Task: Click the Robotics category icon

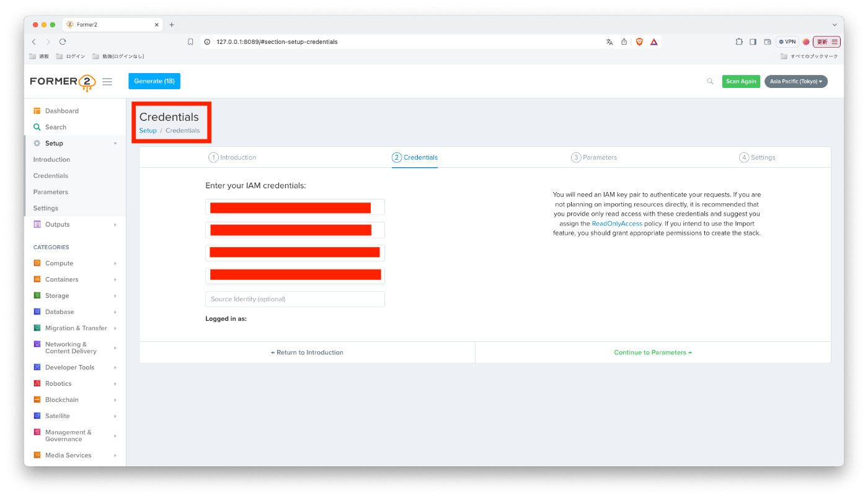Action: point(37,383)
